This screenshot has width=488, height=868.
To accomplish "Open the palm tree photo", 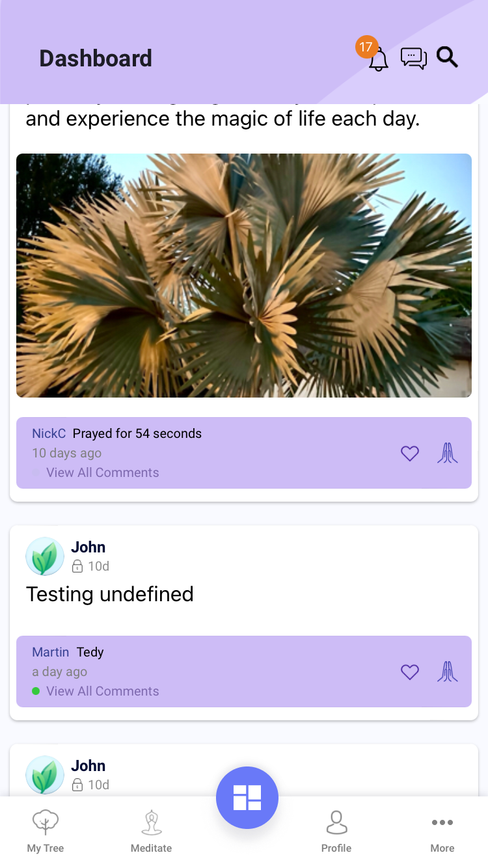I will coord(244,275).
